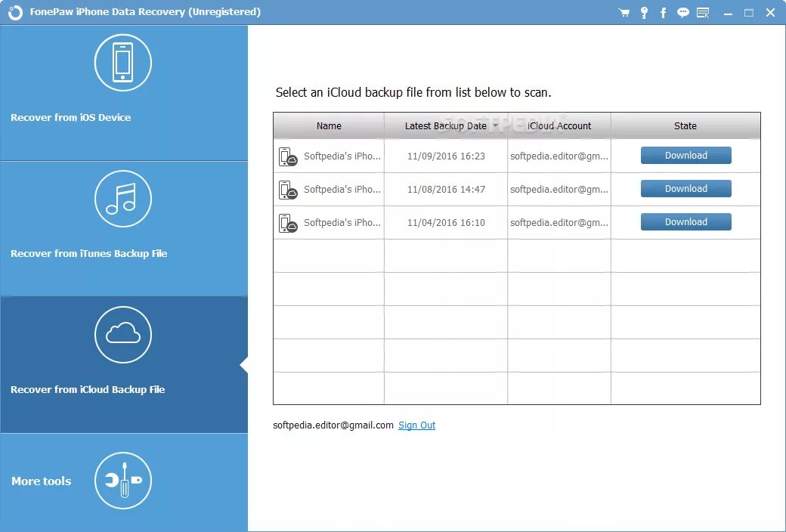Image resolution: width=786 pixels, height=532 pixels.
Task: Click the date 11/04/2016 16:10
Action: tap(446, 222)
